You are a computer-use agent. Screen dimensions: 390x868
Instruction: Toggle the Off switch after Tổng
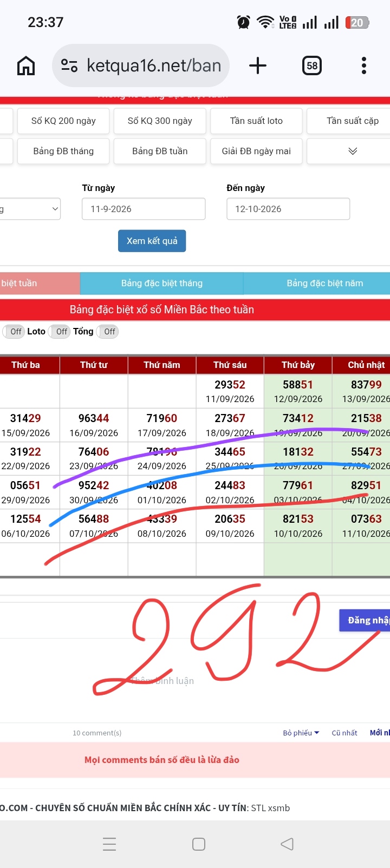pyautogui.click(x=107, y=332)
